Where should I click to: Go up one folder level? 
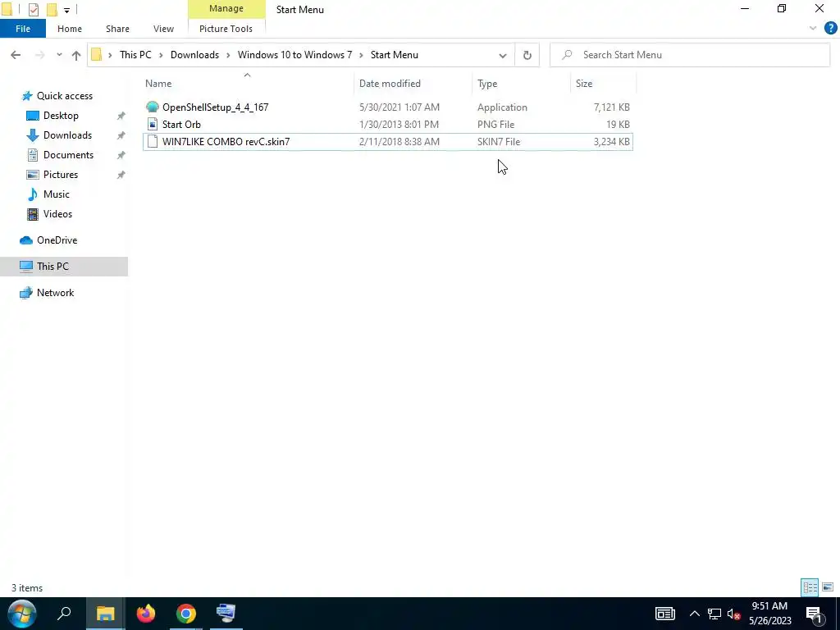[76, 55]
